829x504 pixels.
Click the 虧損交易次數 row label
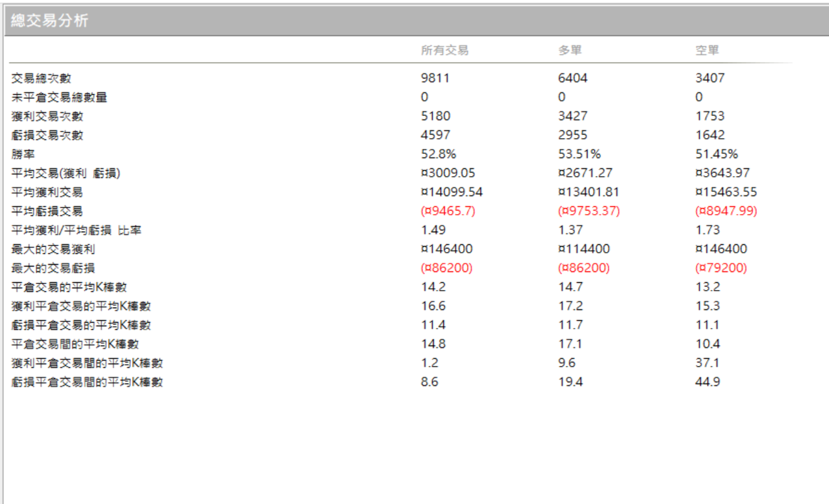coord(47,135)
